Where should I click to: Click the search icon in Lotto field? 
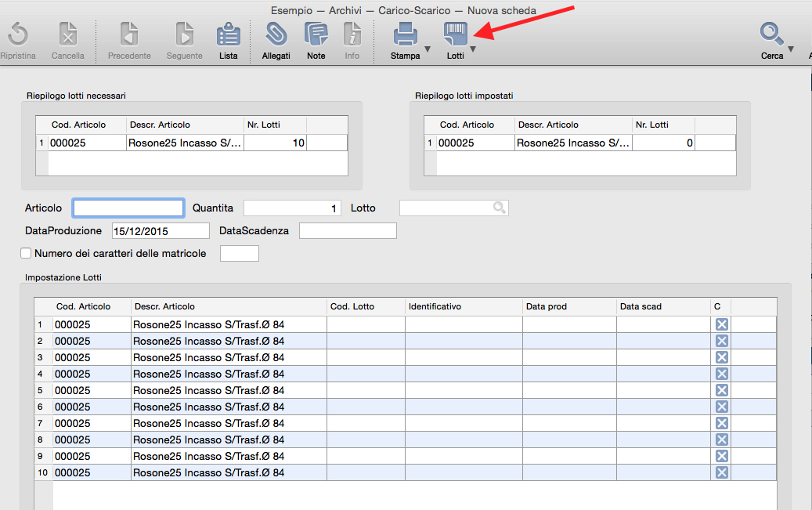[499, 208]
